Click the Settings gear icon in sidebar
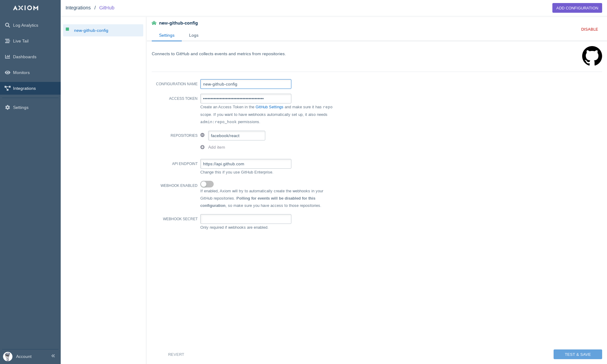The image size is (607, 364). 8,107
